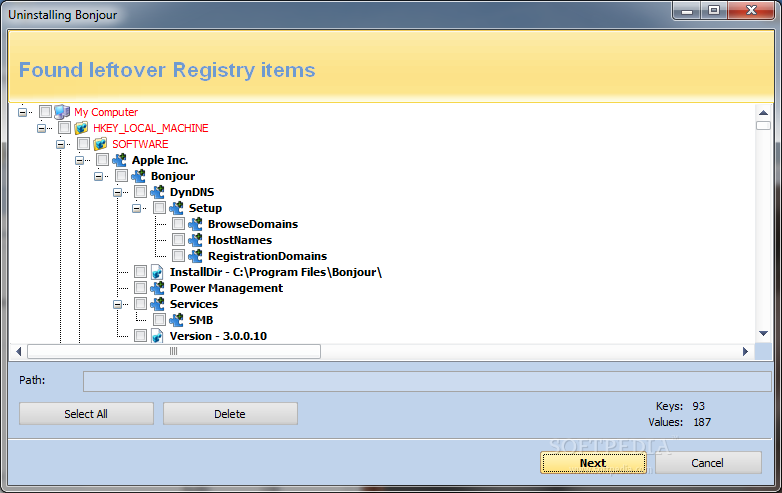The width and height of the screenshot is (782, 493).
Task: Select the Power Management tree label
Action: click(x=226, y=288)
